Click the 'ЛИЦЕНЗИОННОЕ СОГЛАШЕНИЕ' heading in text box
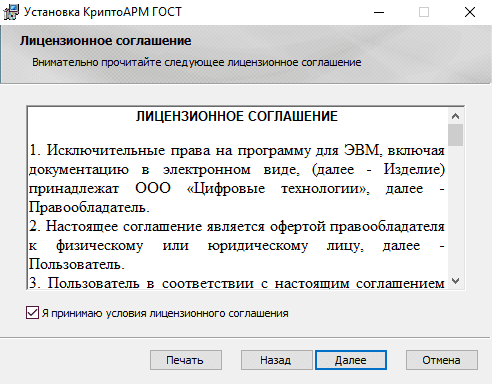Screen dimensions: 492x384 pos(237,116)
